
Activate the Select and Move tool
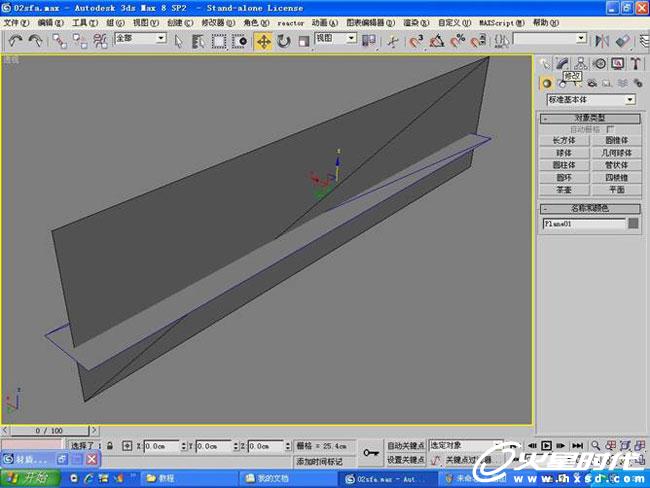click(x=264, y=41)
